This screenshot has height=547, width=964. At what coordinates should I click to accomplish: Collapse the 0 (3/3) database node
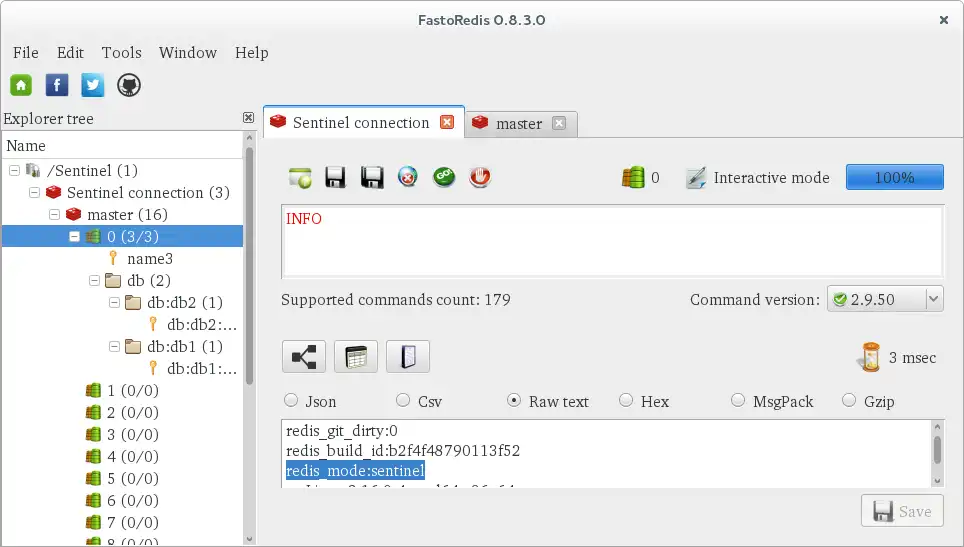pyautogui.click(x=74, y=236)
